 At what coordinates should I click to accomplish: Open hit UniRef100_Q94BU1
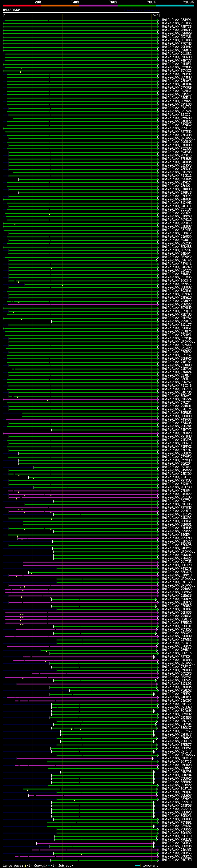click(176, 406)
